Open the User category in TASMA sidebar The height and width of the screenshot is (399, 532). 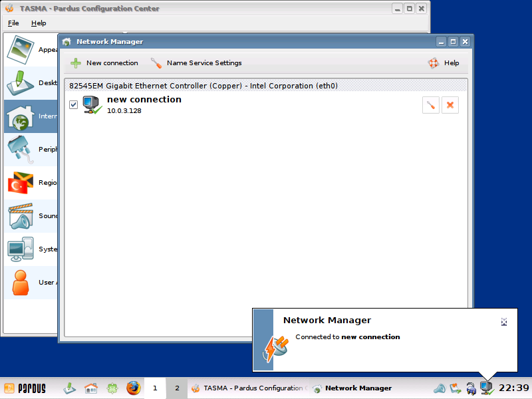pos(31,282)
